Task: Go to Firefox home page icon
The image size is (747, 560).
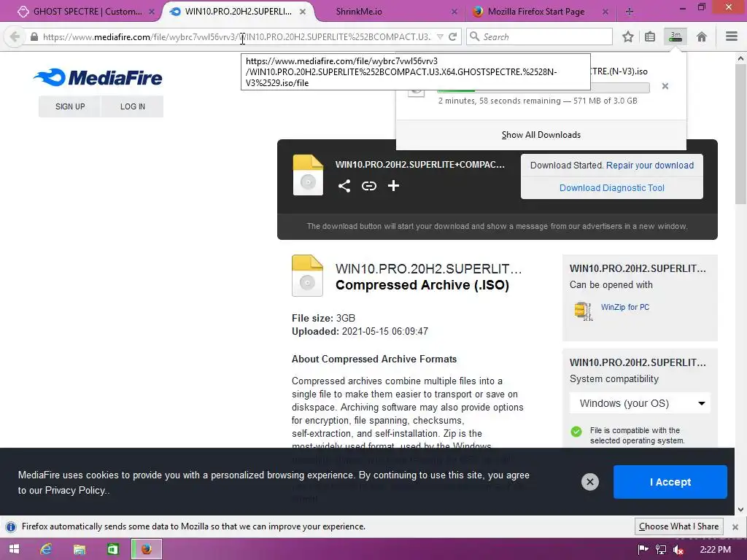Action: pos(701,36)
